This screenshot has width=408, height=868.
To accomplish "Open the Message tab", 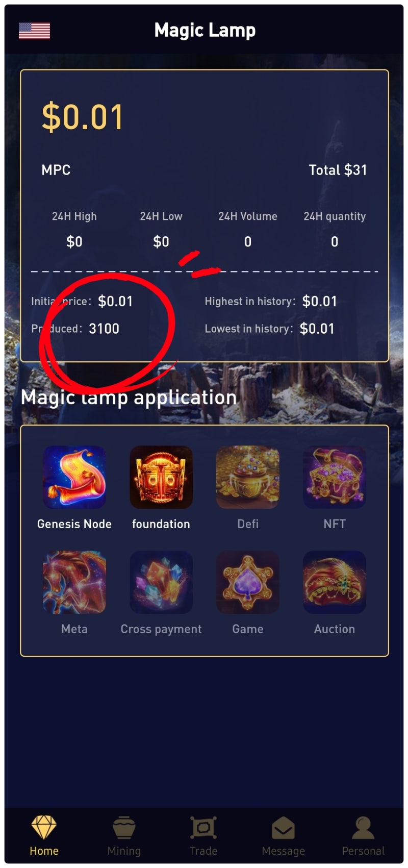I will (x=283, y=836).
